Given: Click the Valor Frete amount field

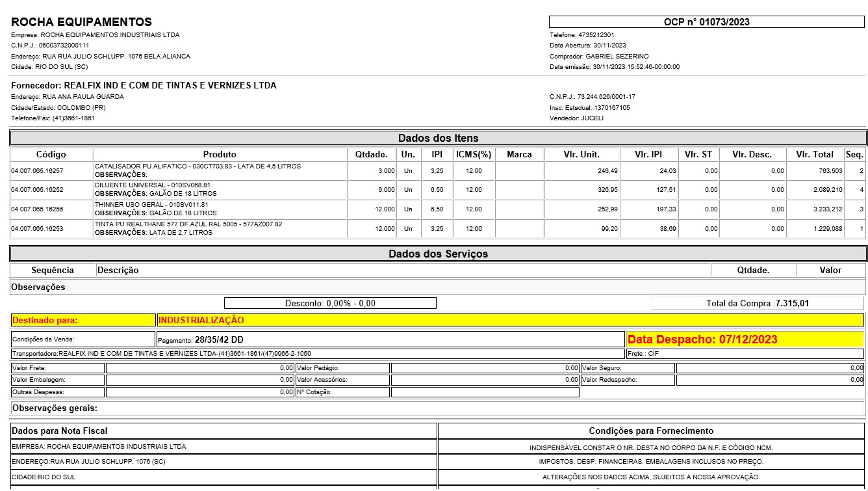Looking at the screenshot, I should tap(199, 368).
